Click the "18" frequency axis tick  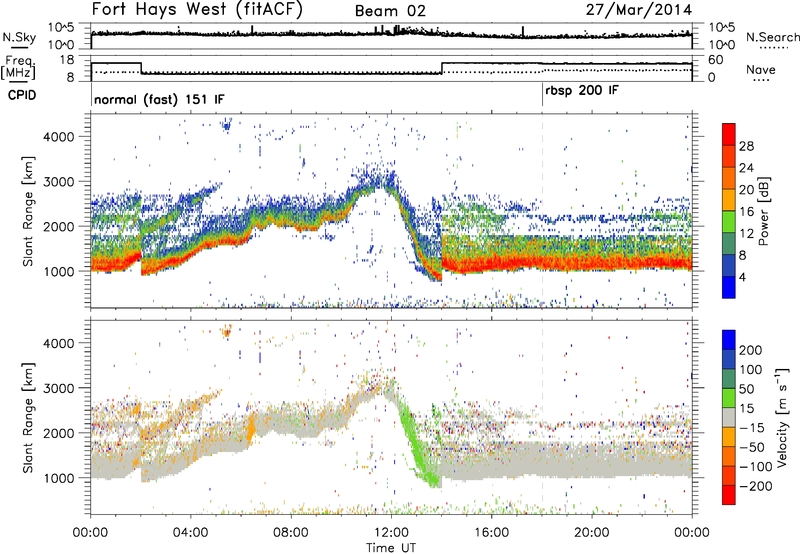click(66, 60)
